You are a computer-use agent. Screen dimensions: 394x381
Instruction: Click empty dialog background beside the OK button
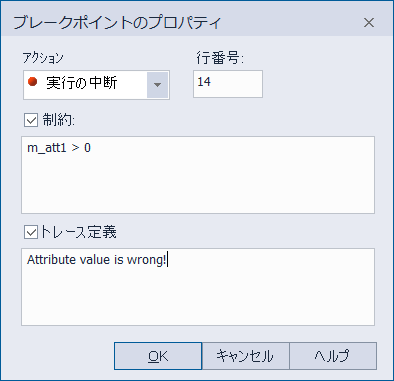(63, 356)
